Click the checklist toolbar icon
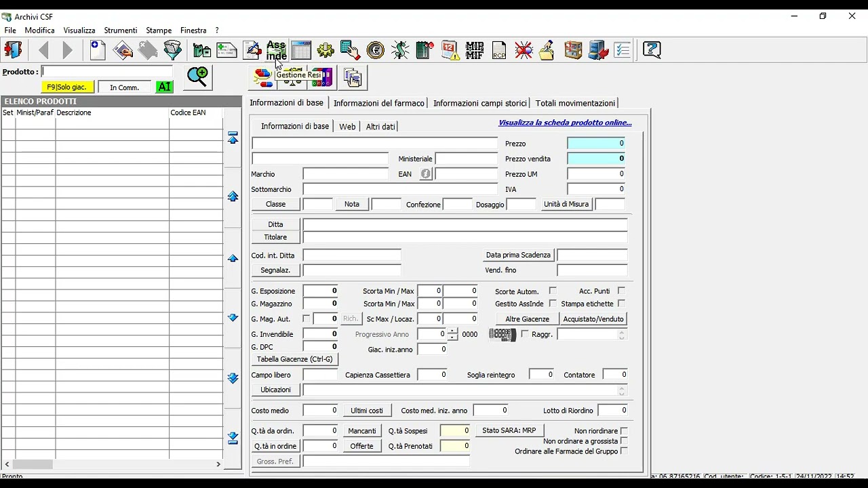The width and height of the screenshot is (868, 488). [623, 50]
